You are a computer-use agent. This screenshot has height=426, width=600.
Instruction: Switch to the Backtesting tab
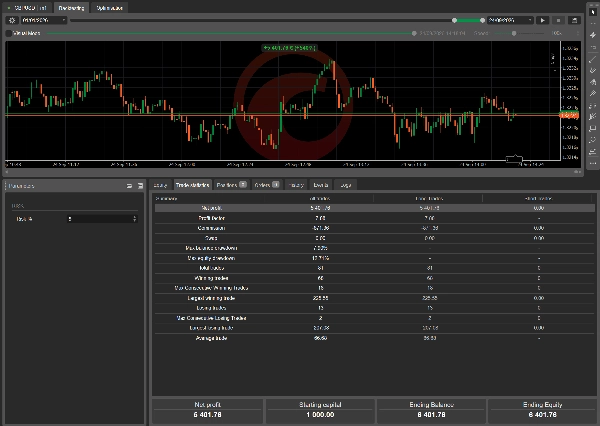click(71, 8)
